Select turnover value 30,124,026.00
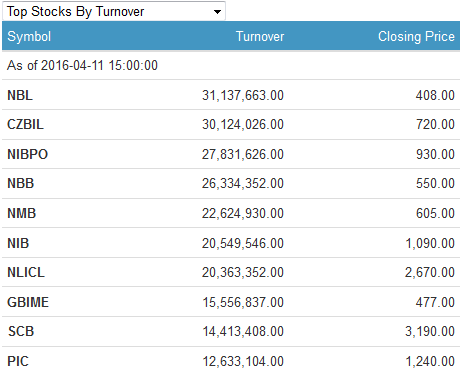Image resolution: width=460 pixels, height=375 pixels. [243, 125]
